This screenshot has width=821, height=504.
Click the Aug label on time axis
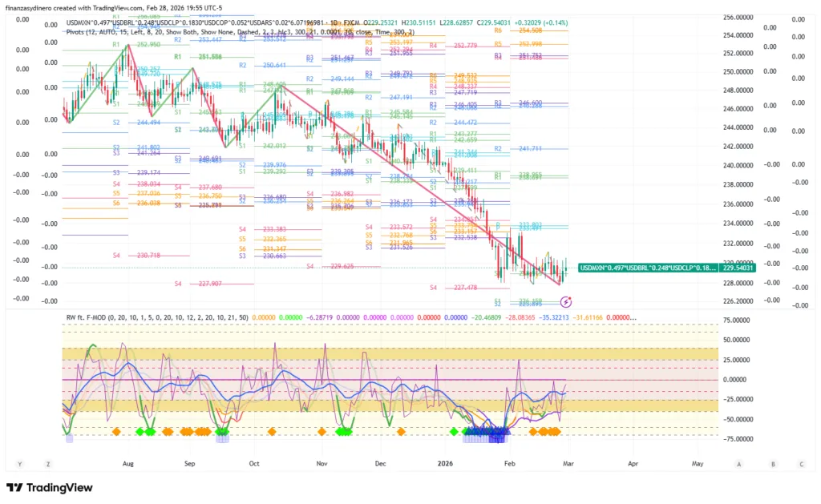tap(127, 463)
